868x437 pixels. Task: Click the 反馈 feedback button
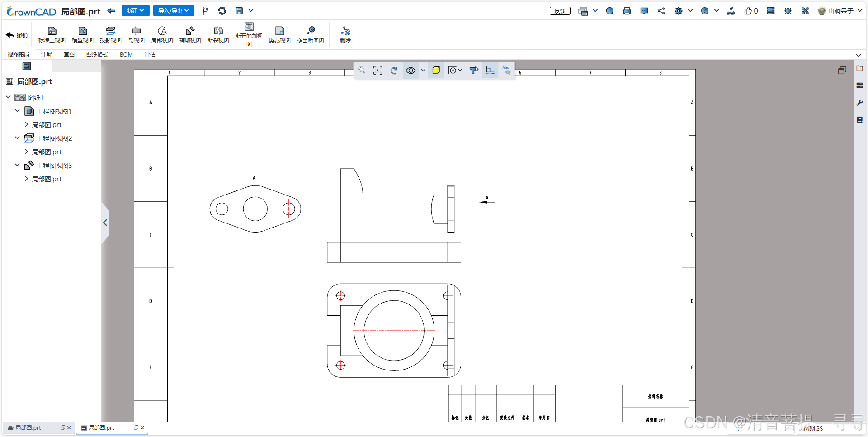(x=560, y=11)
